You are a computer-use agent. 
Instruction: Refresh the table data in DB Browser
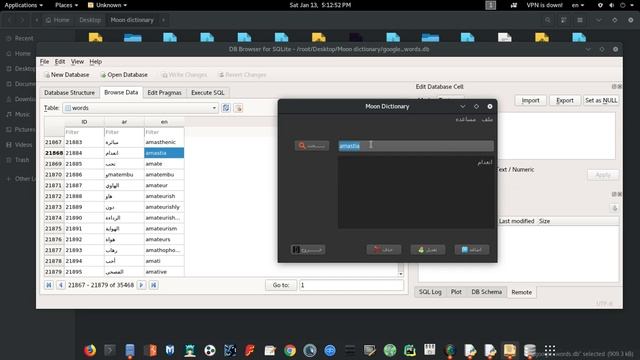coord(226,108)
